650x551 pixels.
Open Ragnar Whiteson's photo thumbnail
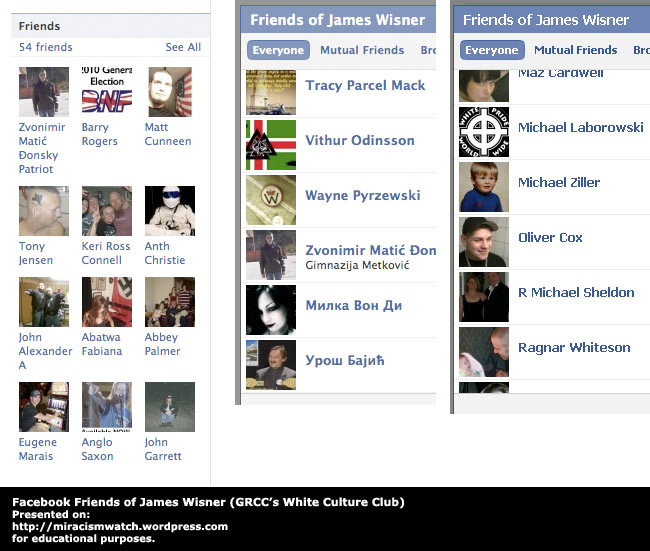(x=484, y=352)
